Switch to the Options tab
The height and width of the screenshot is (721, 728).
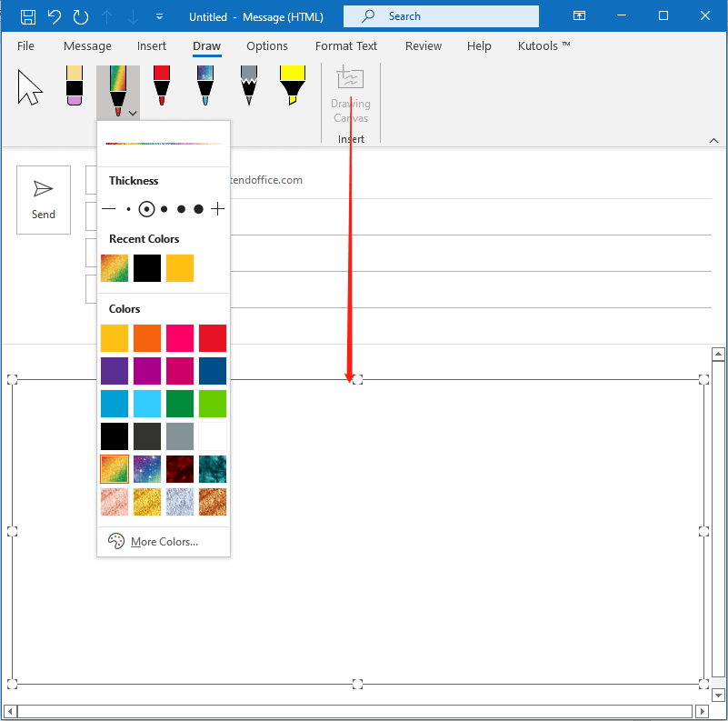(267, 45)
